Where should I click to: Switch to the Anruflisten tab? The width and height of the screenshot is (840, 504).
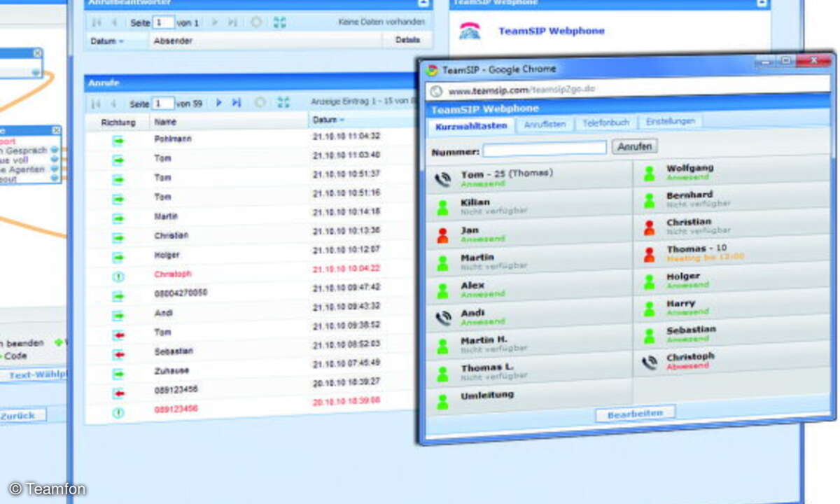[x=546, y=124]
